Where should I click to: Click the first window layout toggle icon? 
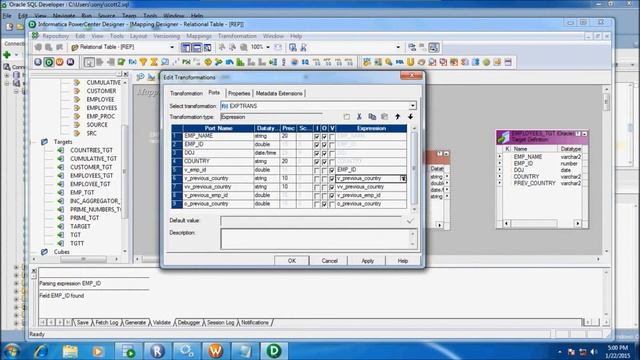click(186, 47)
